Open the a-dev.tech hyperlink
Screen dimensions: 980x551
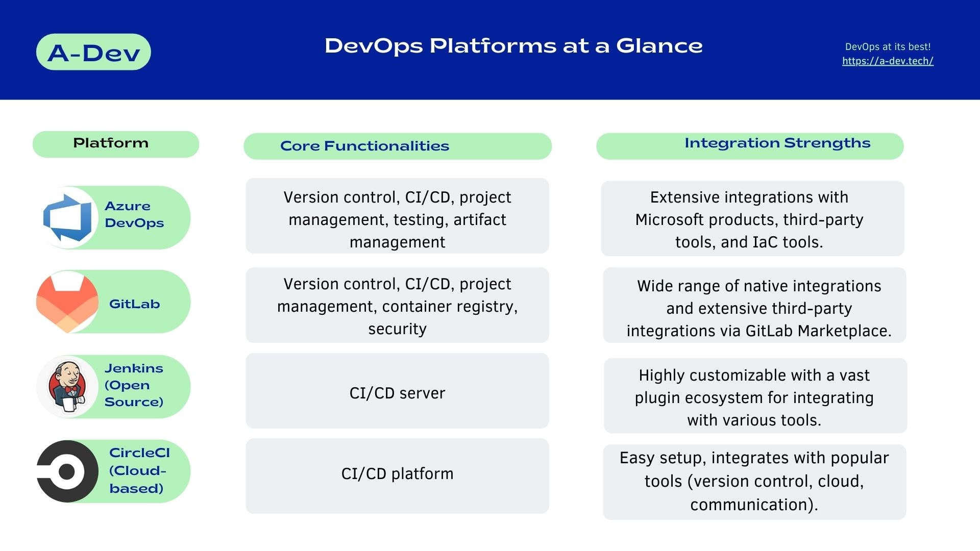click(x=887, y=61)
